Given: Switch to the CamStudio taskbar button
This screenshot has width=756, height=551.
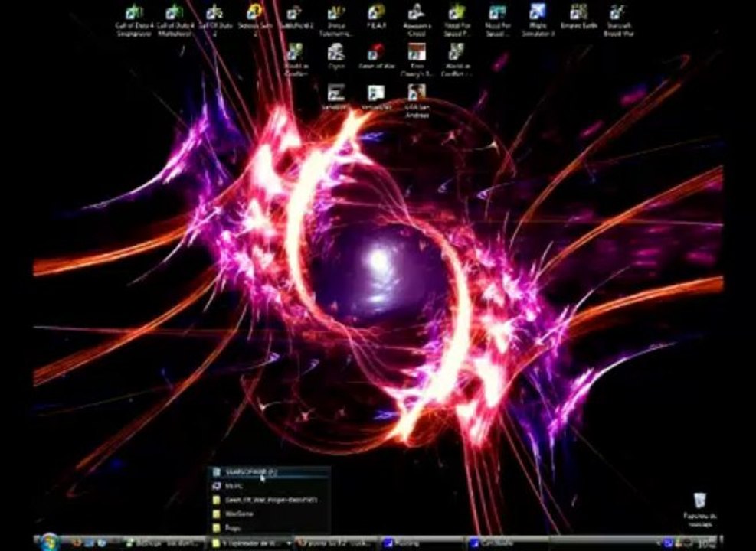Looking at the screenshot, I should point(506,544).
